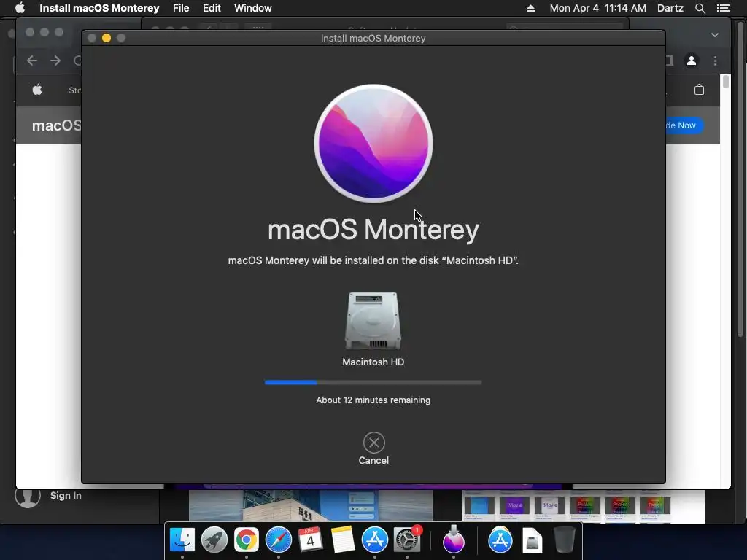Open the shopping bag on Apple site
This screenshot has width=747, height=560.
pyautogui.click(x=699, y=90)
